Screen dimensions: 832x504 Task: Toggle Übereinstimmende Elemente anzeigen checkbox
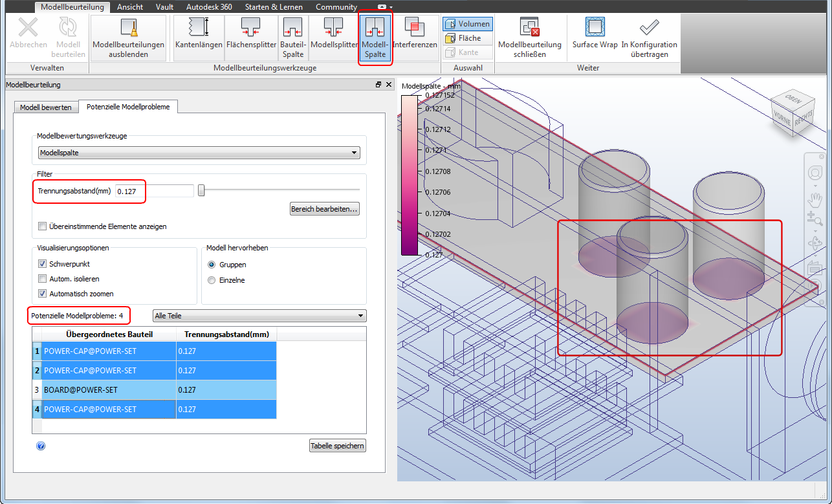(43, 226)
